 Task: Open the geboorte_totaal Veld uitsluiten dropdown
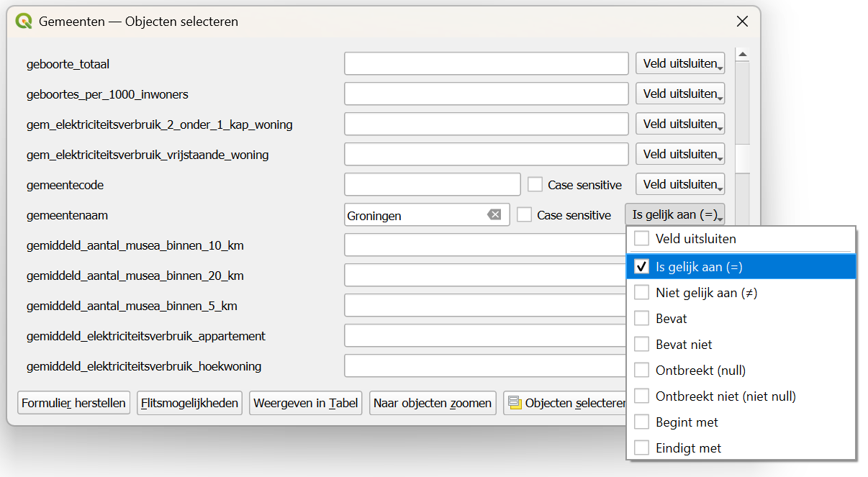679,63
